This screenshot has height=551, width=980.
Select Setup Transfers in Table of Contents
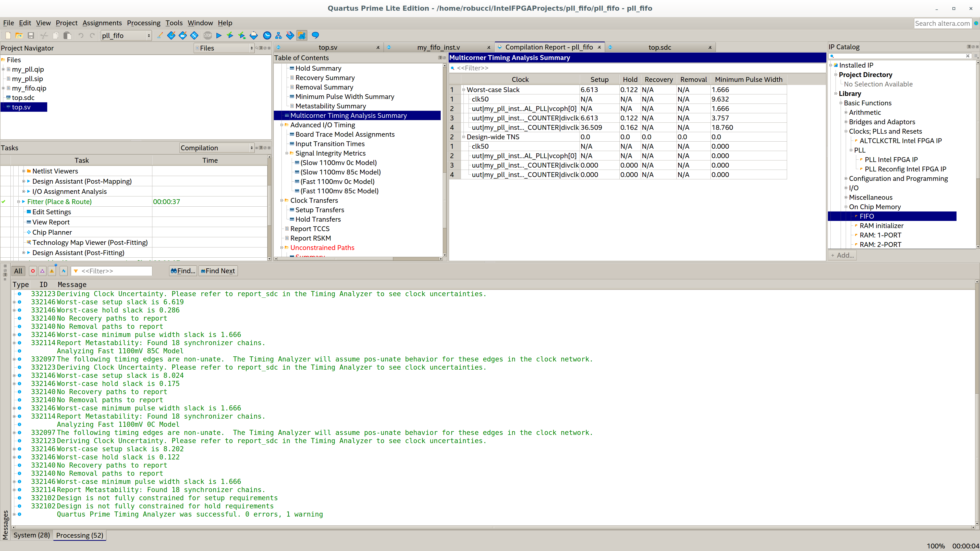(x=320, y=210)
